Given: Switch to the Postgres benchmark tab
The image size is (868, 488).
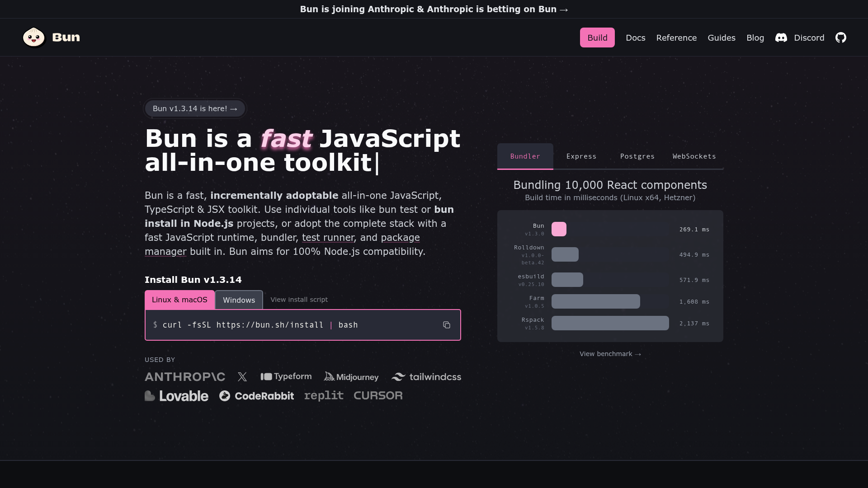Looking at the screenshot, I should coord(637,156).
